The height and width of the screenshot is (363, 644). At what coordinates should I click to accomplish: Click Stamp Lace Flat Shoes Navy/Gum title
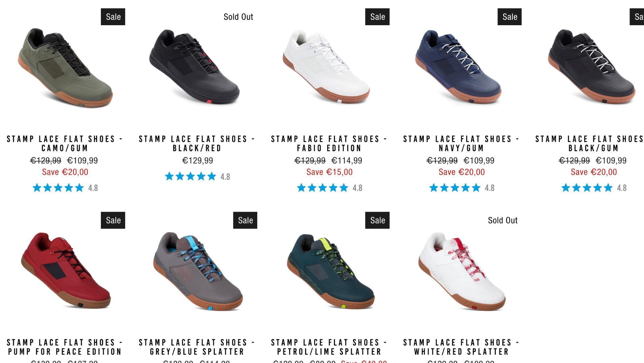point(461,144)
